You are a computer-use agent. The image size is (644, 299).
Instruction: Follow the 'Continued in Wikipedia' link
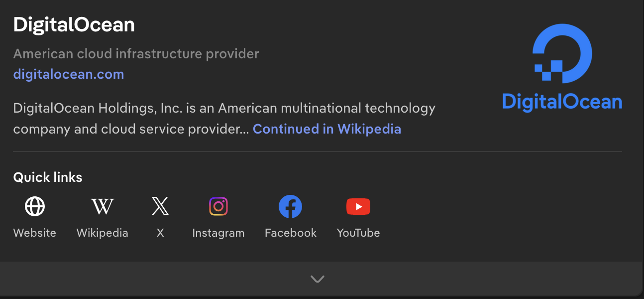coord(327,129)
